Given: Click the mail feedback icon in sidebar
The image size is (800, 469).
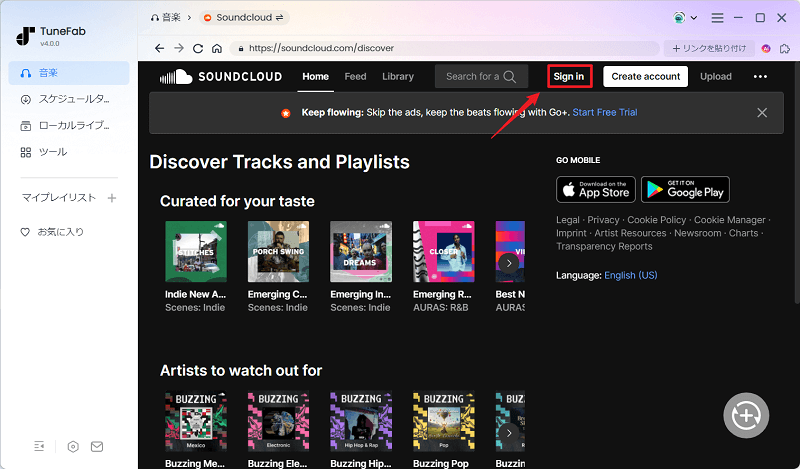Looking at the screenshot, I should click(x=97, y=446).
